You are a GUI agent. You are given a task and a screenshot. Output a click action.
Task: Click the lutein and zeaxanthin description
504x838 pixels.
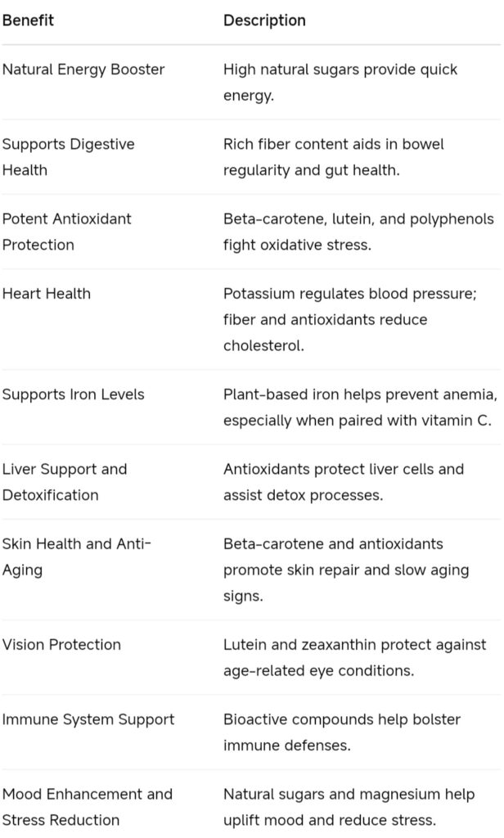pyautogui.click(x=355, y=657)
